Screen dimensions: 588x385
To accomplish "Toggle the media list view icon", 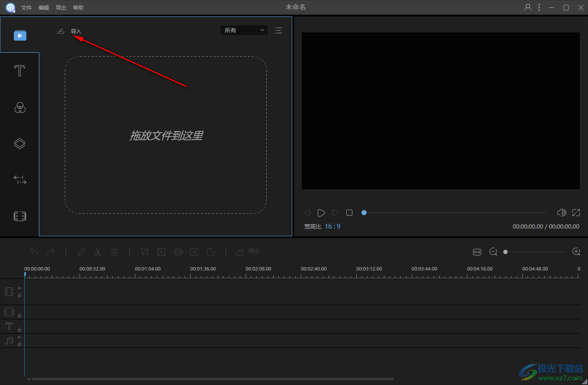I will tap(278, 30).
